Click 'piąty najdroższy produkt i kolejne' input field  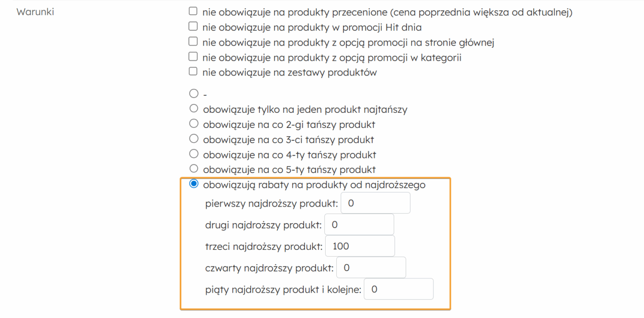tap(398, 289)
